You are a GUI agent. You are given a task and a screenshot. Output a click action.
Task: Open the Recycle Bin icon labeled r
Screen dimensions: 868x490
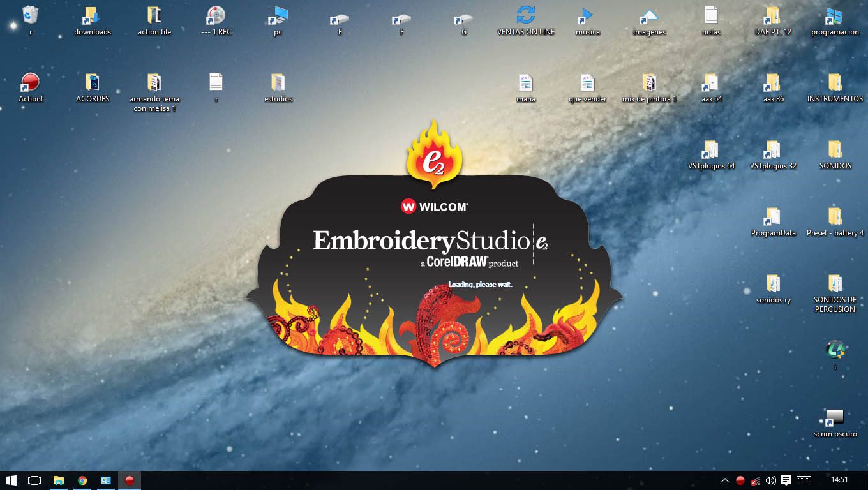coord(30,15)
